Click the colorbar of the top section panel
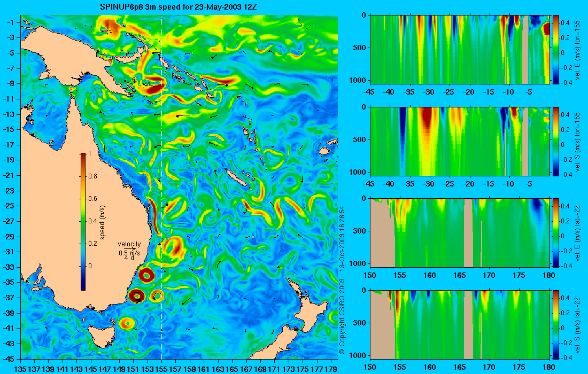Image resolution: width=588 pixels, height=374 pixels. pos(556,50)
